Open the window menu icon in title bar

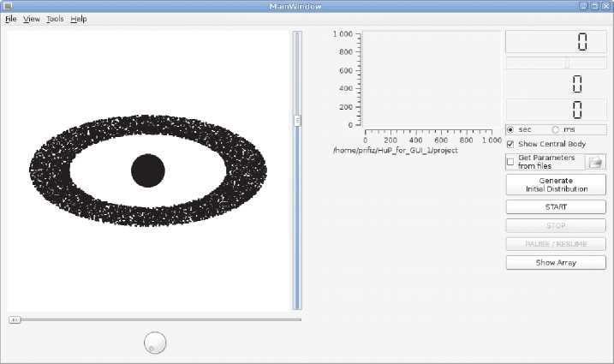(7, 6)
